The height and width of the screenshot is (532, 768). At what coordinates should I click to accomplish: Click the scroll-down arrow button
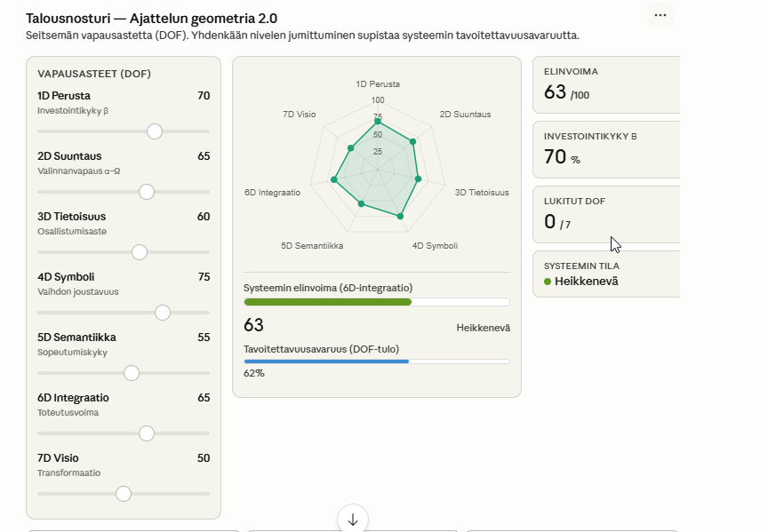coord(353,520)
